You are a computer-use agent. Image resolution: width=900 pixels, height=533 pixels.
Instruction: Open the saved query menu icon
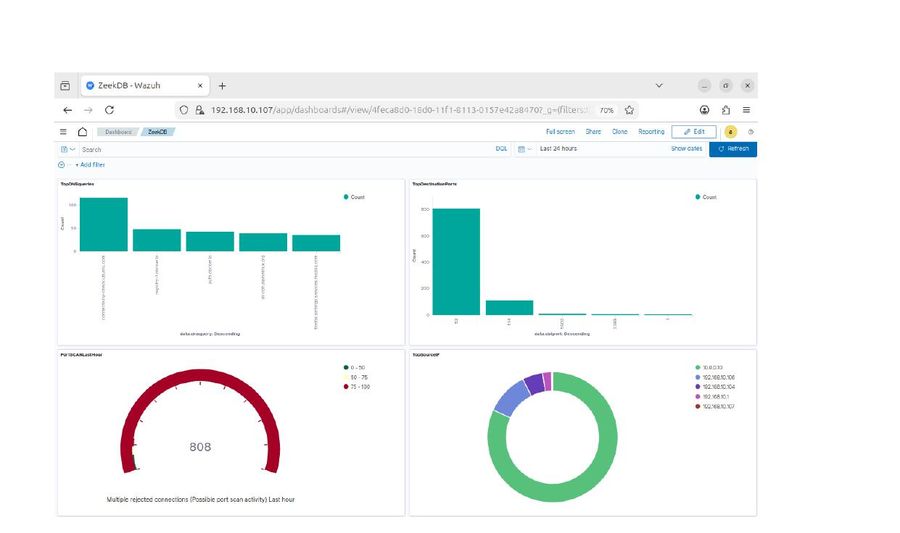pos(68,149)
